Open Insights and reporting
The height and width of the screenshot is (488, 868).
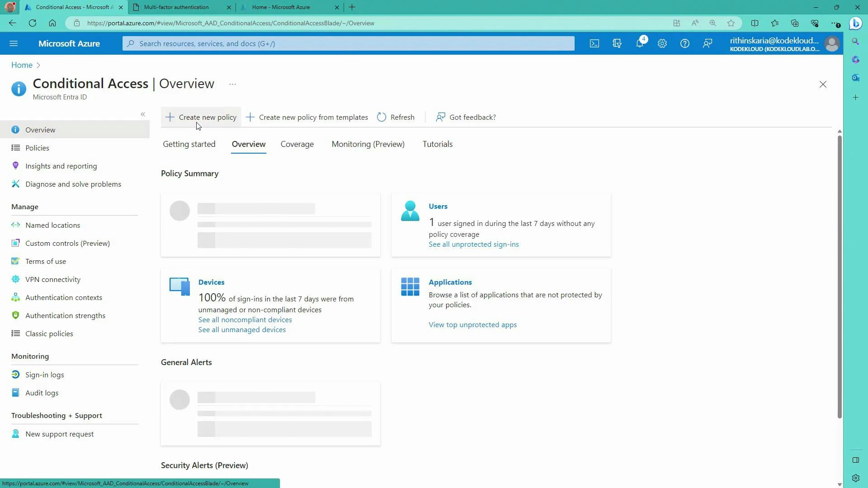pos(61,166)
